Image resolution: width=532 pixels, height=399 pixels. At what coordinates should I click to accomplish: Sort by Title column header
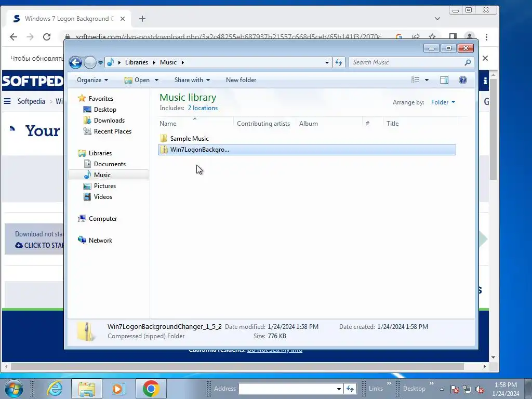tap(421, 124)
